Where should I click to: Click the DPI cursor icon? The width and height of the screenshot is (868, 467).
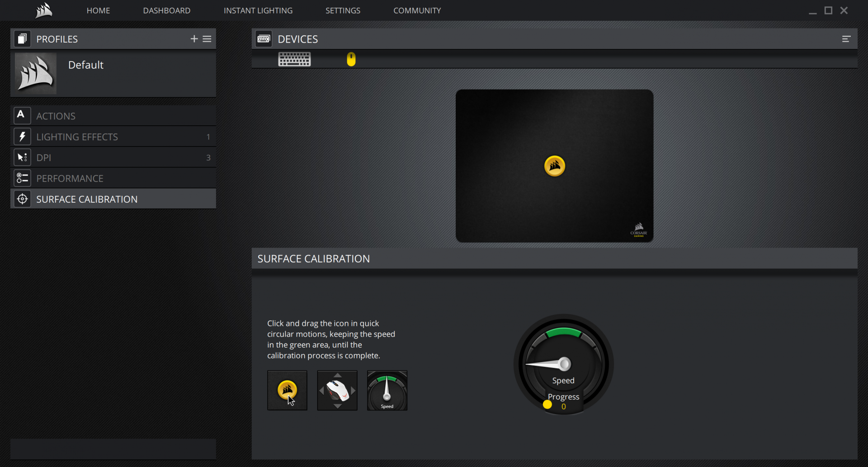pyautogui.click(x=22, y=157)
